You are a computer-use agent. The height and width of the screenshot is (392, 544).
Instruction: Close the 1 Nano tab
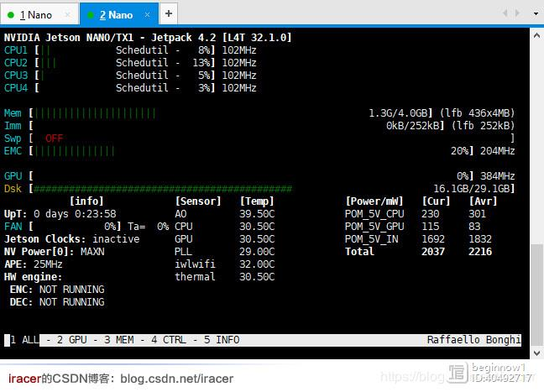coord(68,15)
